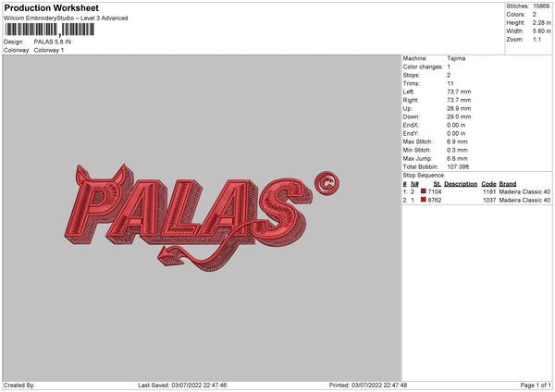The height and width of the screenshot is (392, 555).
Task: Select stitch count 7104 in stop sequence
Action: (435, 191)
